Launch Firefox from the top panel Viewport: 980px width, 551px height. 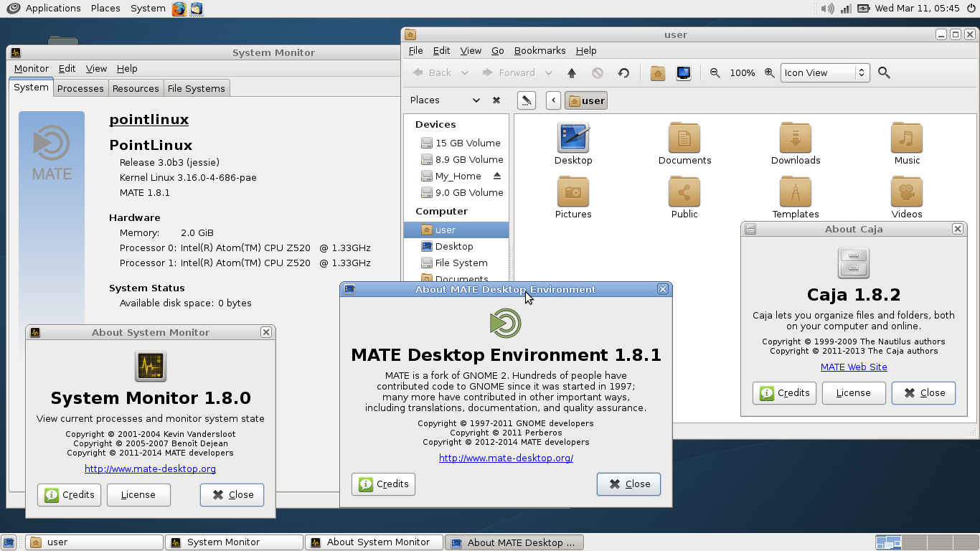(179, 9)
